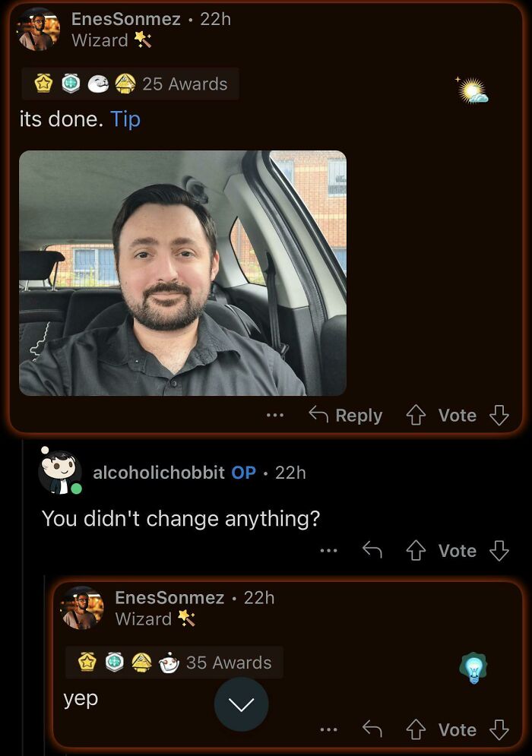Click the gold star award on EnesSonmez's first comment
The width and height of the screenshot is (532, 756).
coord(43,84)
